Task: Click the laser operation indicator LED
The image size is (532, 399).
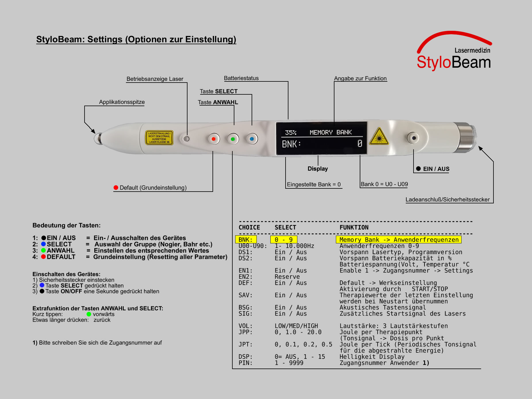Action: click(186, 139)
